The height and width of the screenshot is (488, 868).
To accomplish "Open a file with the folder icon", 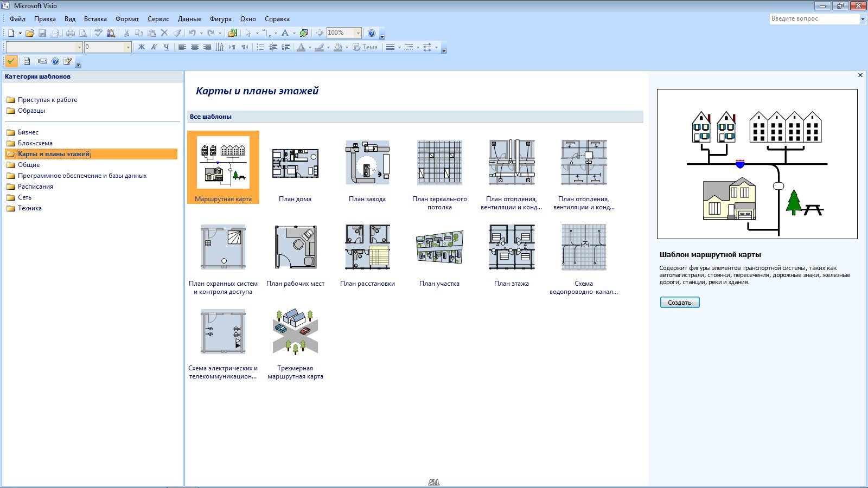I will coord(30,33).
